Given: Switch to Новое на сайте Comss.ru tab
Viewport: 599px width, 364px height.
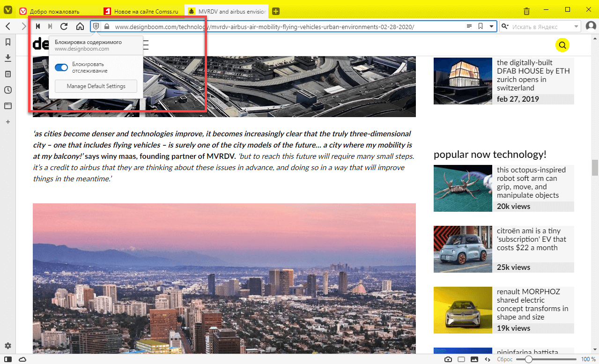Looking at the screenshot, I should [142, 11].
